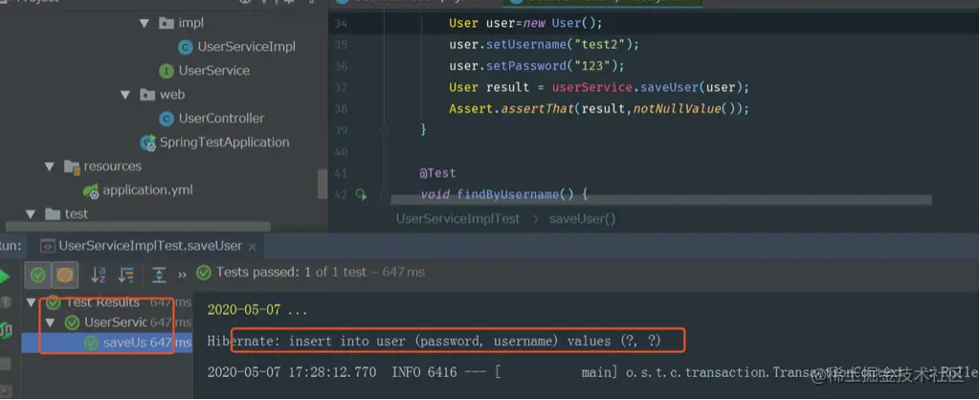This screenshot has width=980, height=400.
Task: Close the UserServiceImplTest.saveUser run tab
Action: click(252, 247)
